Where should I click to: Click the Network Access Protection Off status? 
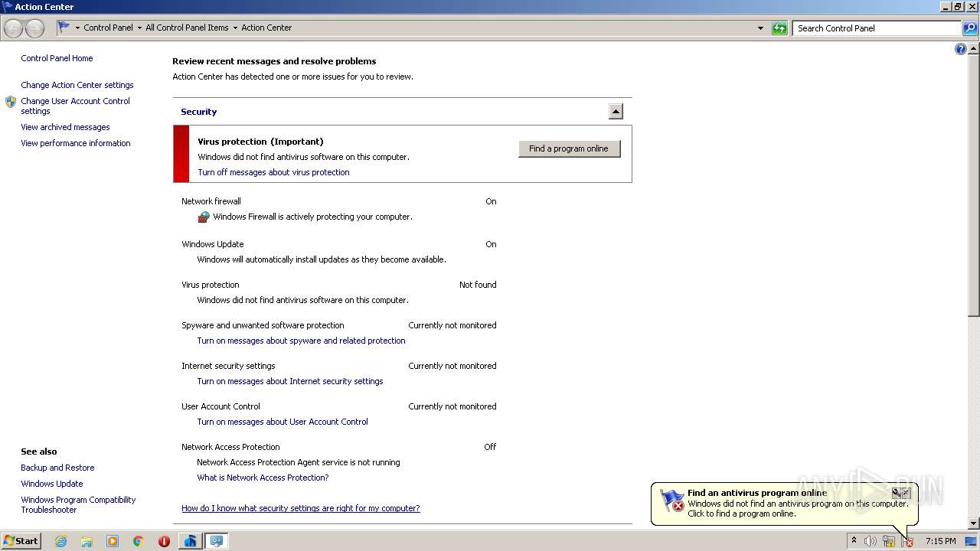point(490,447)
